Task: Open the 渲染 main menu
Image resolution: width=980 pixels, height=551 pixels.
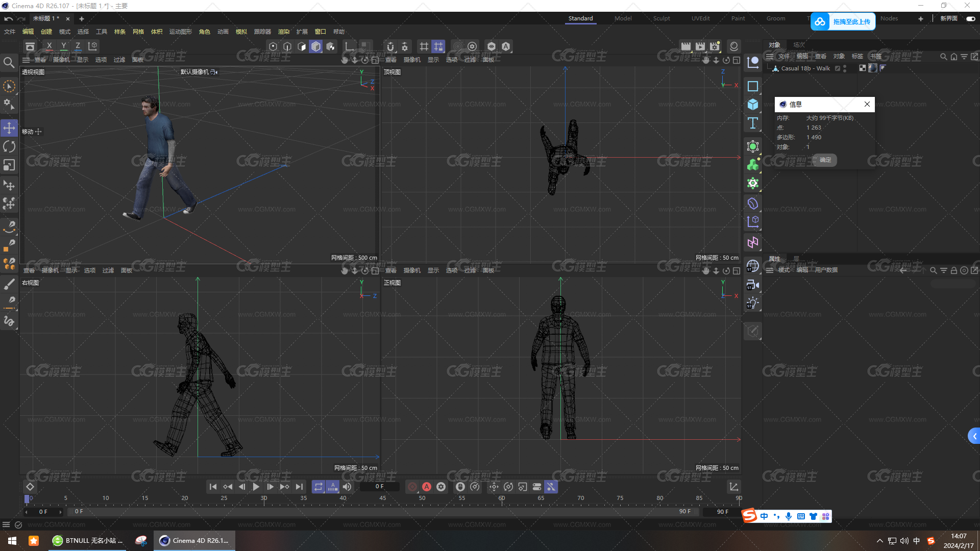Action: pyautogui.click(x=284, y=32)
